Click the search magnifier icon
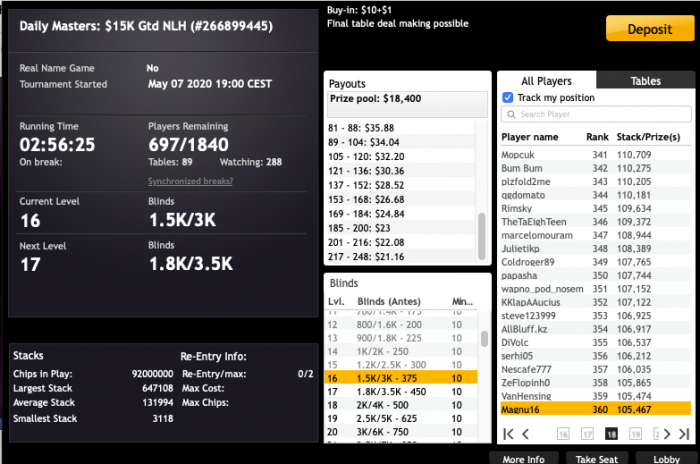 [511, 115]
